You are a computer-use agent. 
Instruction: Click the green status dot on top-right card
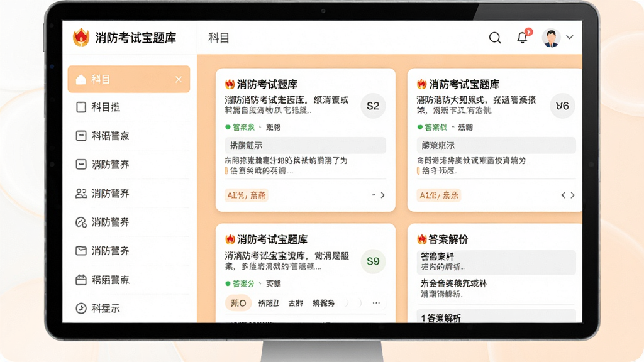[x=419, y=127]
